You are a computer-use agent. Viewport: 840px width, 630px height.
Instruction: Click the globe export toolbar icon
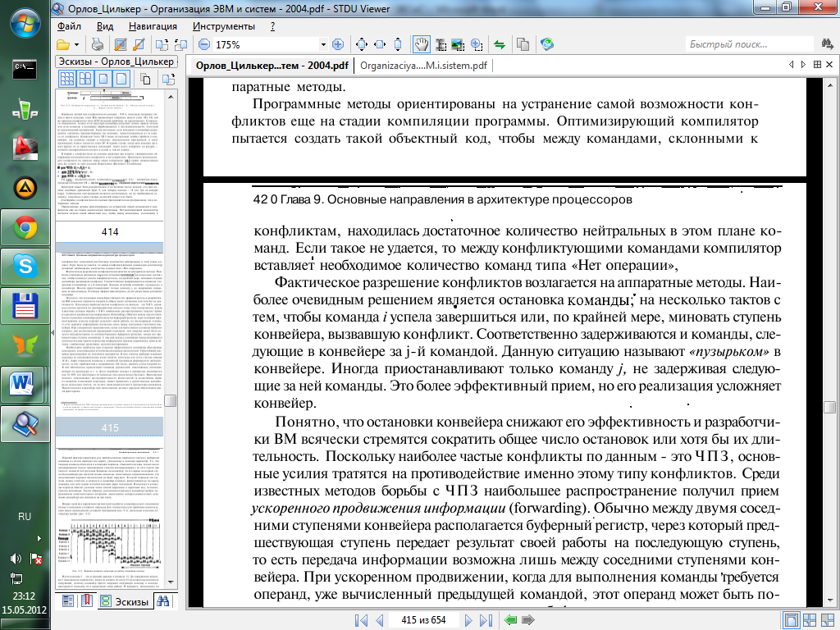[547, 44]
